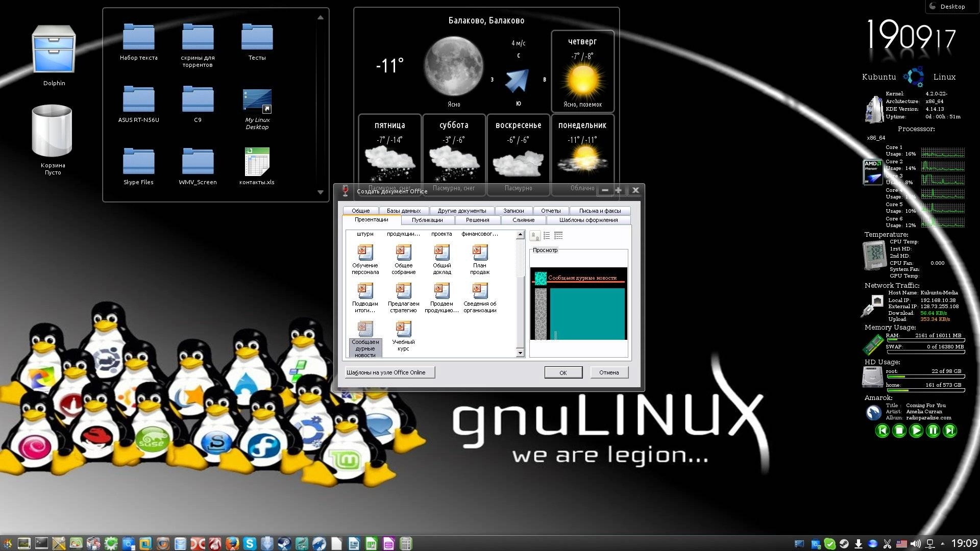Switch to "Другие документы" tab
This screenshot has width=980, height=551.
462,211
